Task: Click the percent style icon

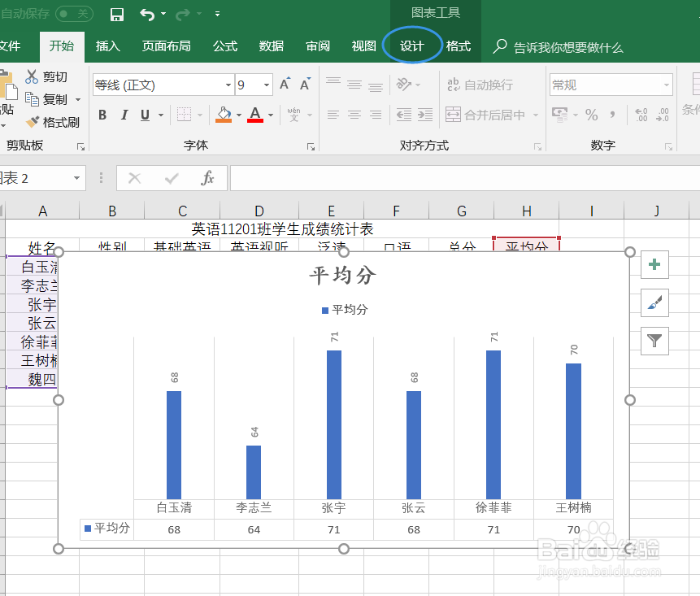Action: pyautogui.click(x=592, y=115)
